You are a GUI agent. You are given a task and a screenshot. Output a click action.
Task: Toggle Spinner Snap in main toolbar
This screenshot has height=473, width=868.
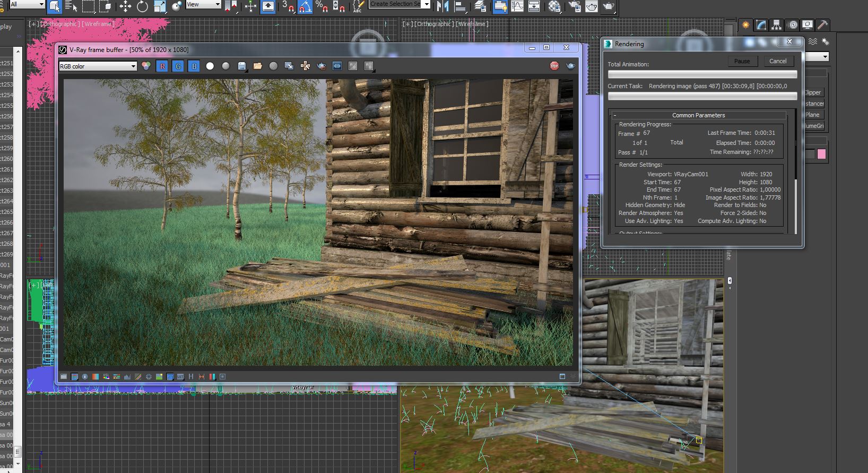(338, 6)
